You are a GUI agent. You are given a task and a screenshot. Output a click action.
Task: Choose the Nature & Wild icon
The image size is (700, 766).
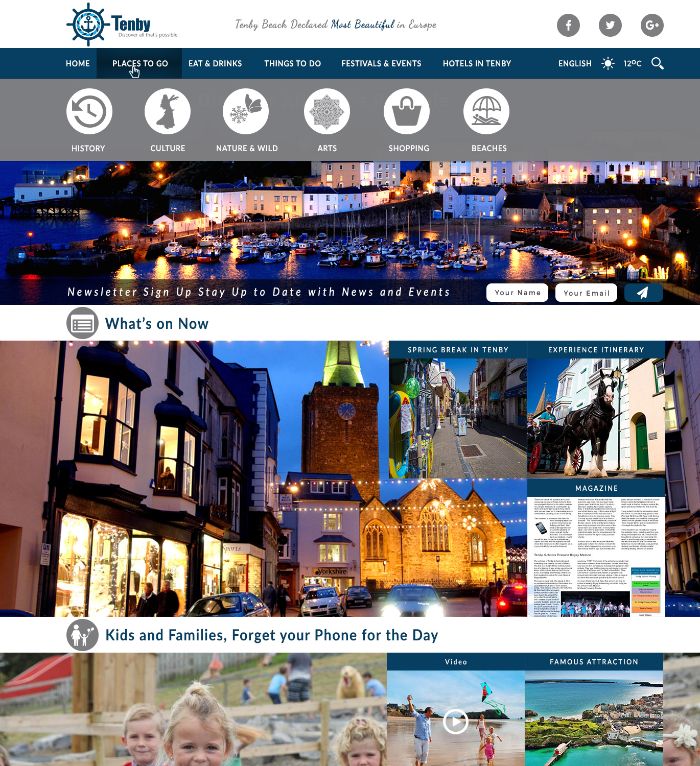(x=246, y=111)
